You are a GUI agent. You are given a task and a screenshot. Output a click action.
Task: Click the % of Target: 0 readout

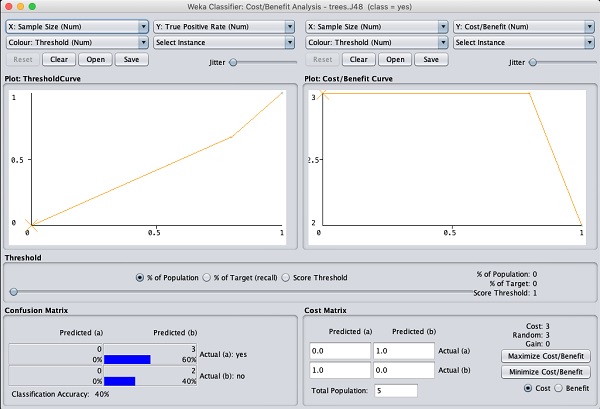(513, 284)
